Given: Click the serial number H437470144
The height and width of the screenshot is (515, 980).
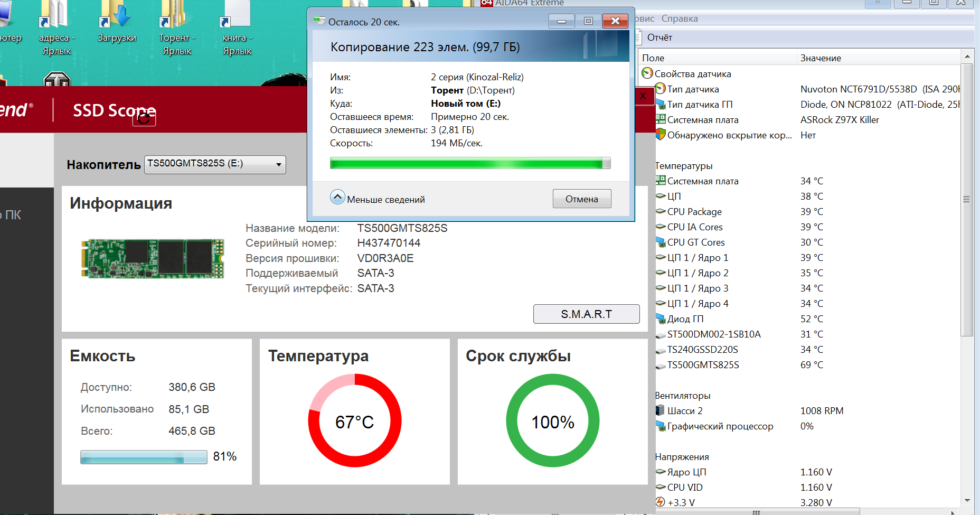Looking at the screenshot, I should (389, 243).
